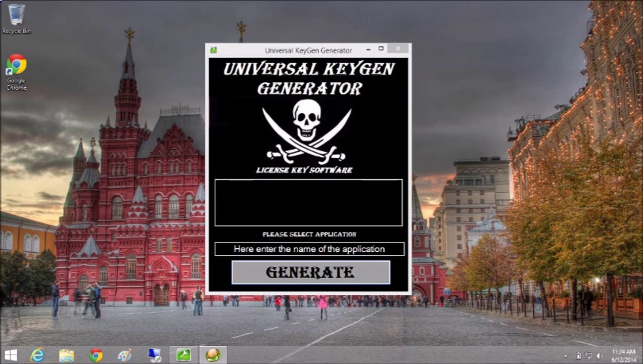Launch Internet Explorer from the taskbar

(x=37, y=355)
